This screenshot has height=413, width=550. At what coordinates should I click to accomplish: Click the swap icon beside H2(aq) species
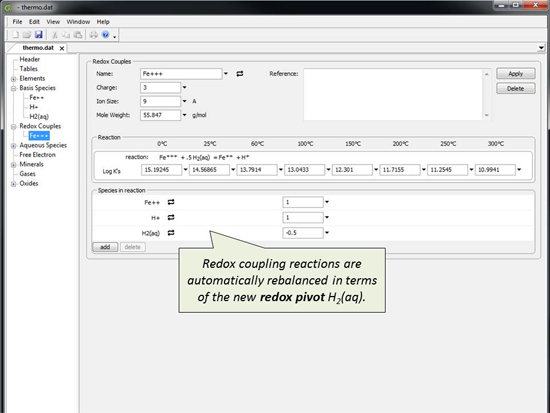(171, 233)
